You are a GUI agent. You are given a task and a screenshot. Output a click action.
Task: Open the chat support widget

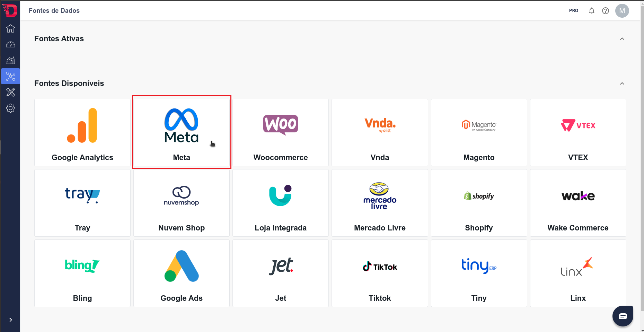coord(623,316)
